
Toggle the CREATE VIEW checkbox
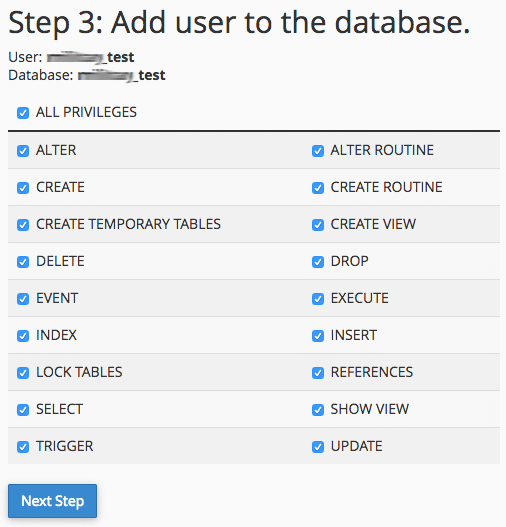click(318, 225)
